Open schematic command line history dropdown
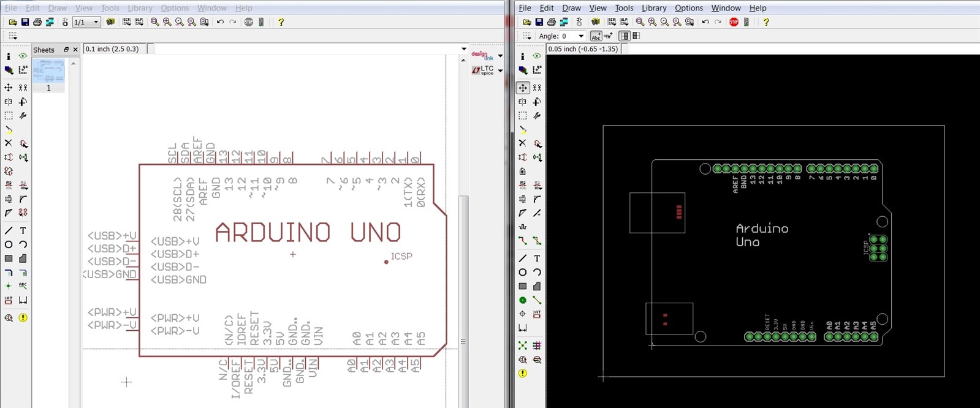This screenshot has height=408, width=980. point(464,49)
